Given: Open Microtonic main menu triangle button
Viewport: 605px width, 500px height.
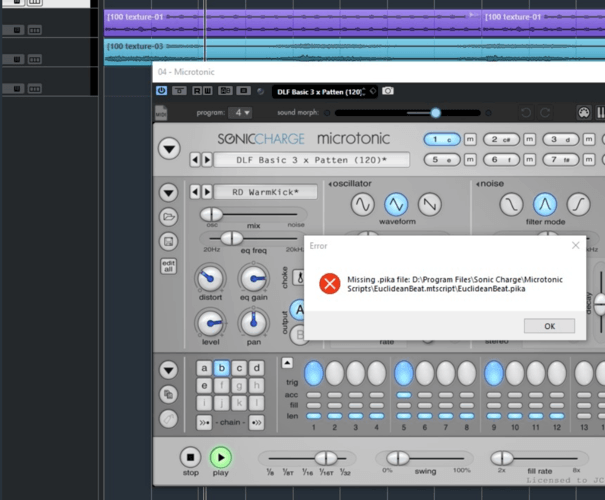Looking at the screenshot, I should (x=169, y=149).
